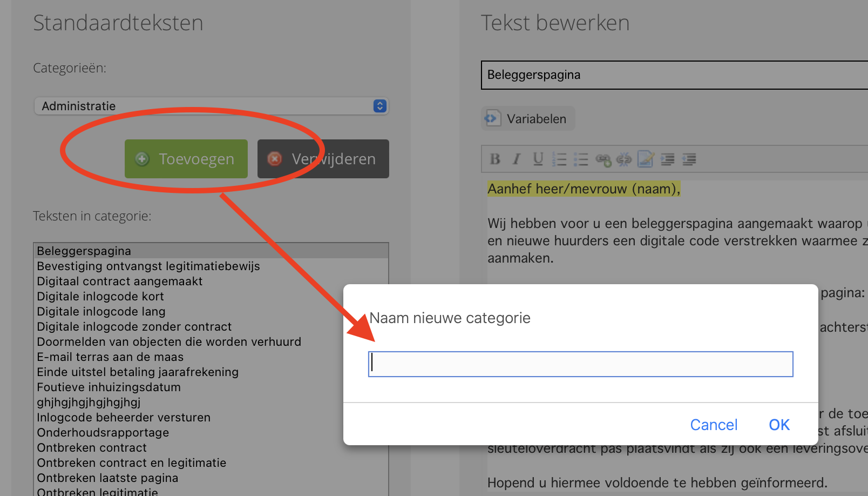
Task: Increase paragraph indent
Action: pyautogui.click(x=668, y=159)
